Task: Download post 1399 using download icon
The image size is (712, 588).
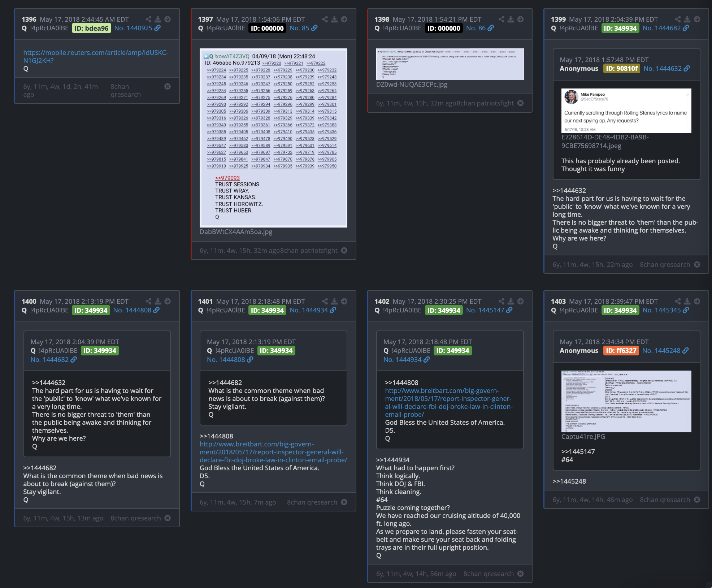Action: [687, 20]
